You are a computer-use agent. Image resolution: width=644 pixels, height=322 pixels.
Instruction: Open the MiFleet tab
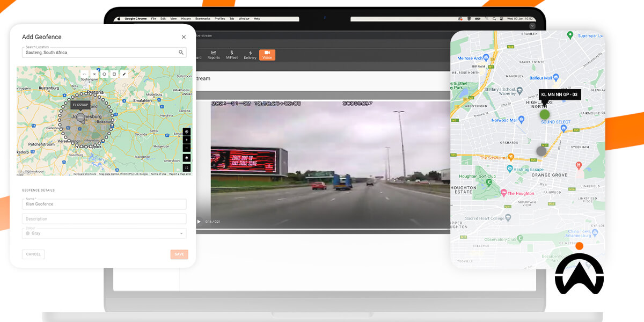[232, 55]
